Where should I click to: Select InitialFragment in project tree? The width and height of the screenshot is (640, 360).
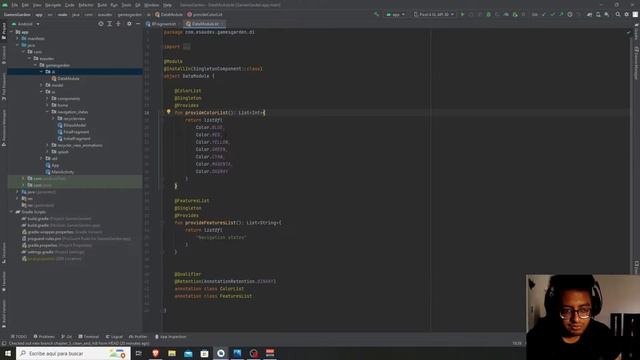coord(74,138)
